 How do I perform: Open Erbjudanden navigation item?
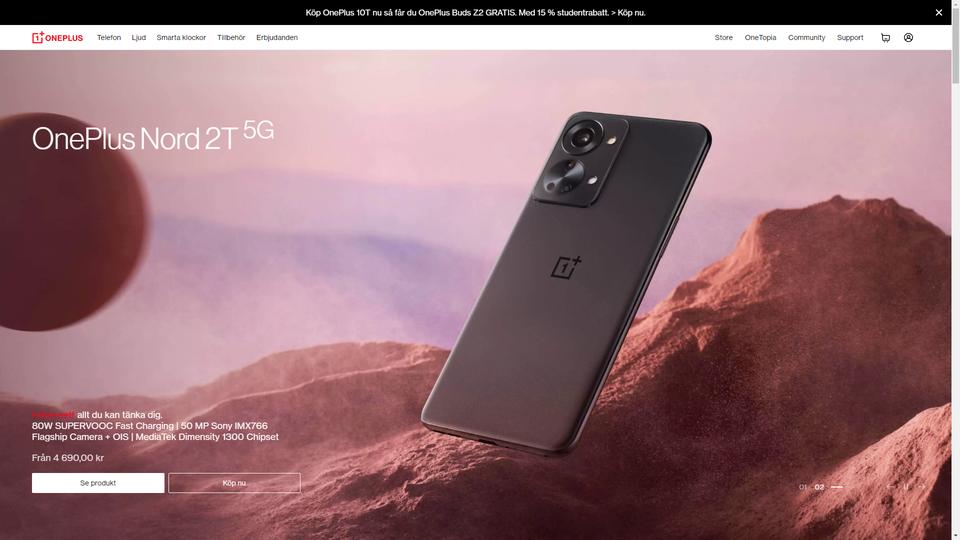[x=277, y=37]
